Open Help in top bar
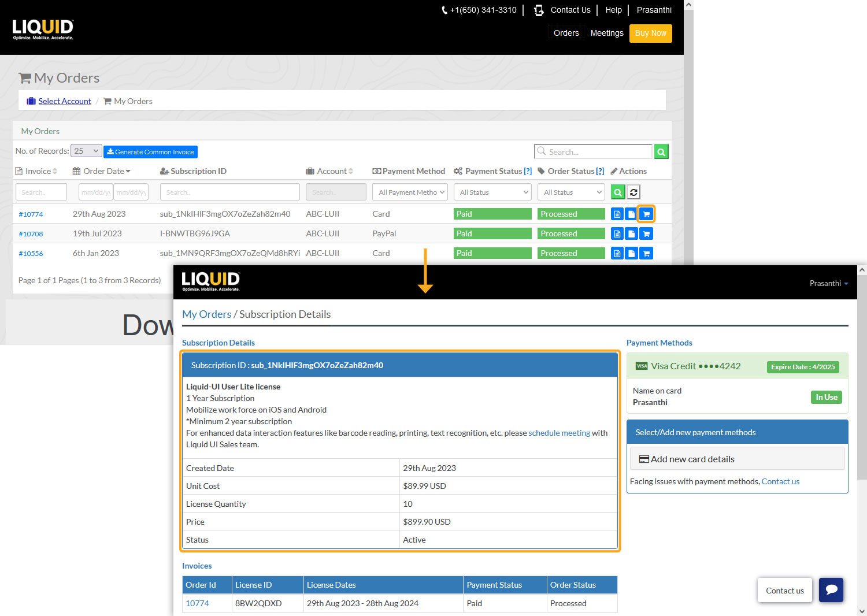Screen dimensions: 867x616 pos(613,10)
